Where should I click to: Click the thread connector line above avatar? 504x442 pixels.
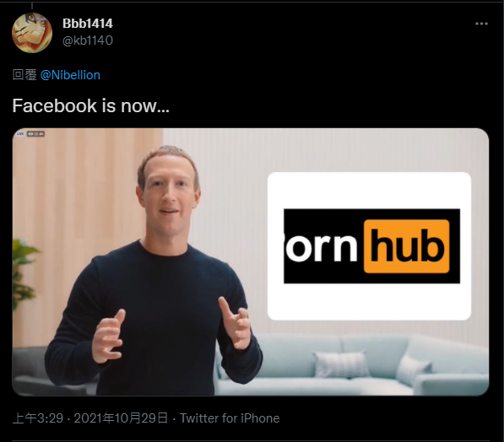pyautogui.click(x=32, y=4)
